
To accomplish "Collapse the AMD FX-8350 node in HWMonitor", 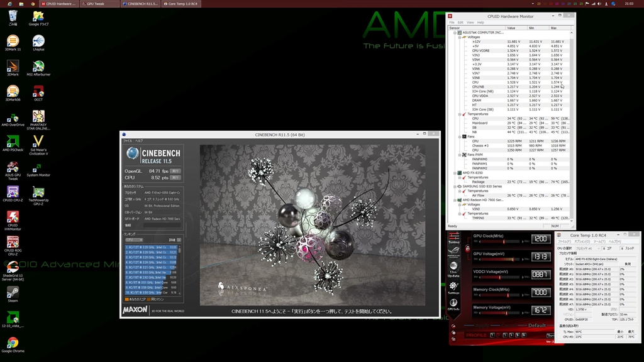I will click(x=455, y=173).
